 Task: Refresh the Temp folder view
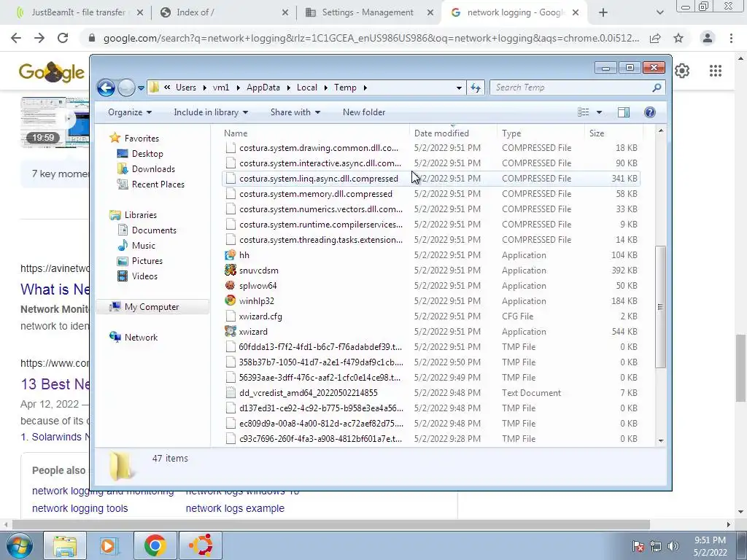pos(476,87)
